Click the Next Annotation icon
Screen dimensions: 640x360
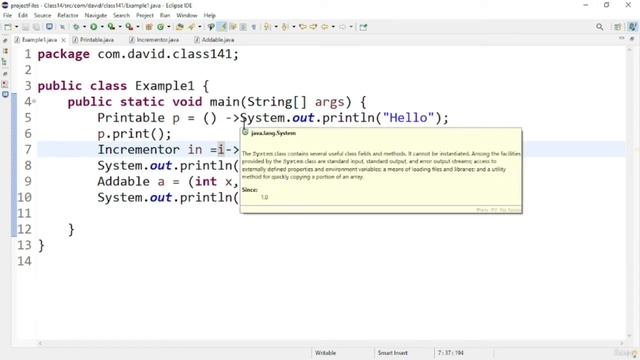click(267, 27)
